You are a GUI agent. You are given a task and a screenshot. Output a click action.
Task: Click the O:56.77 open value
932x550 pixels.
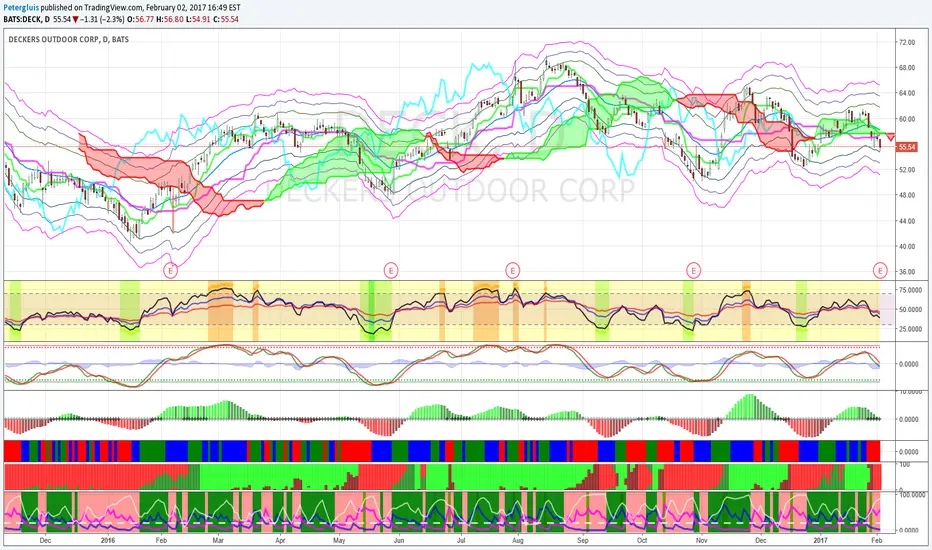pos(142,20)
